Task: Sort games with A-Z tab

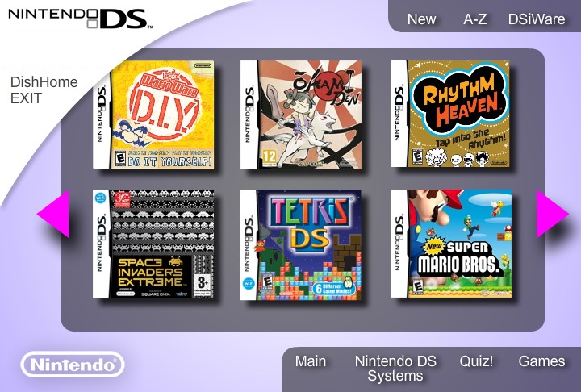Action: pos(474,19)
